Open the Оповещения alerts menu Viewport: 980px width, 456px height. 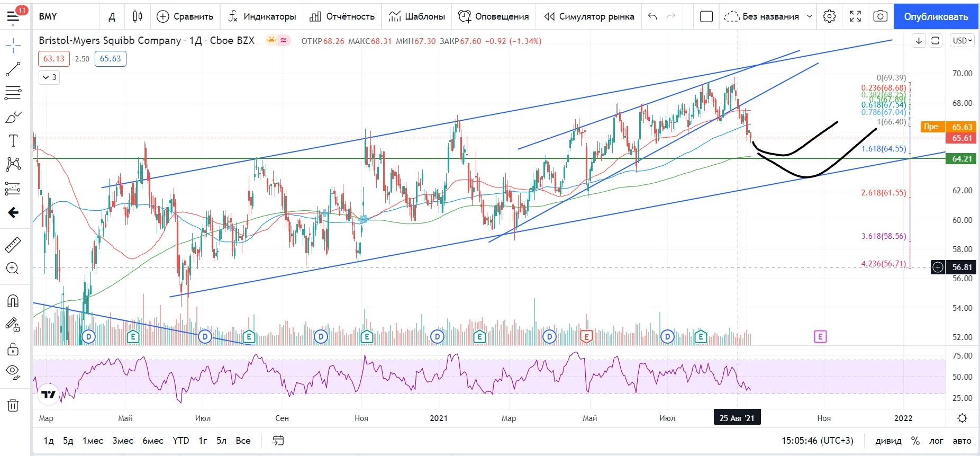pos(494,16)
